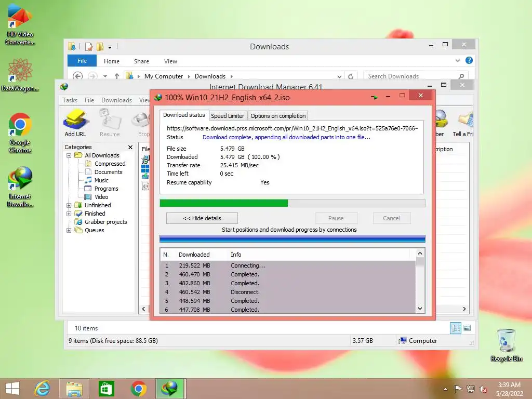Screen dimensions: 532x399
Task: Launch Internet Explorer from taskbar
Action: (x=42, y=389)
